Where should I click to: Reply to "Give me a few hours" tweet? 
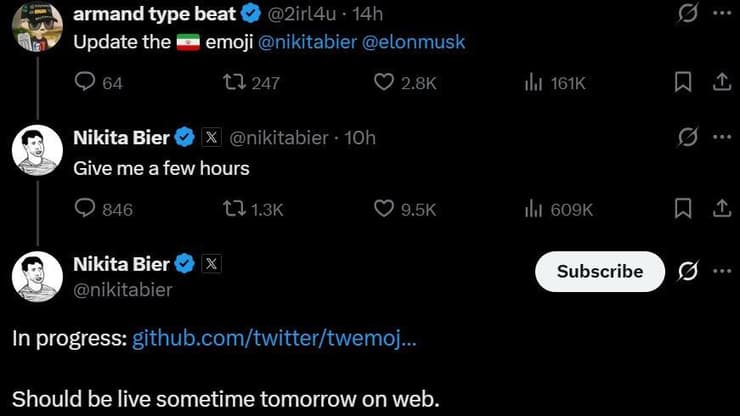86,208
